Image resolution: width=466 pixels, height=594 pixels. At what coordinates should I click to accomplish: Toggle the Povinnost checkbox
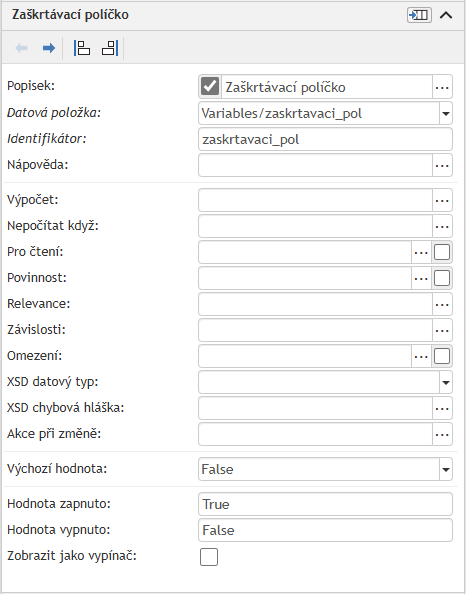click(x=442, y=278)
